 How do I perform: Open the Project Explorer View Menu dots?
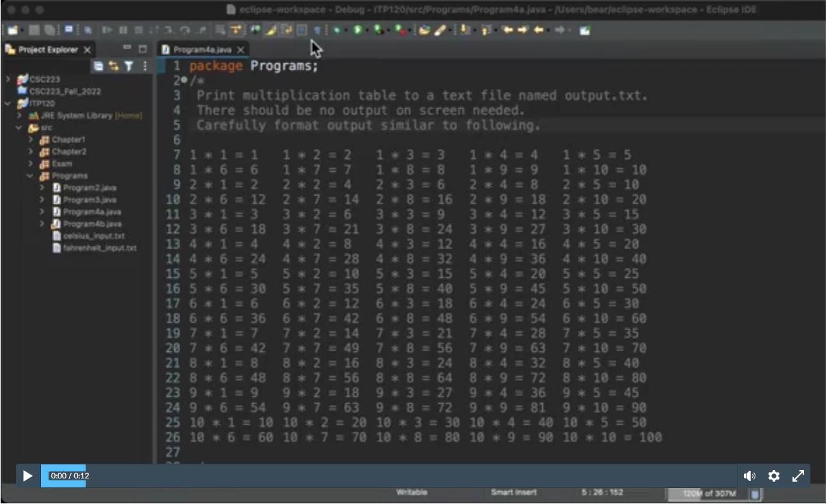pos(145,66)
